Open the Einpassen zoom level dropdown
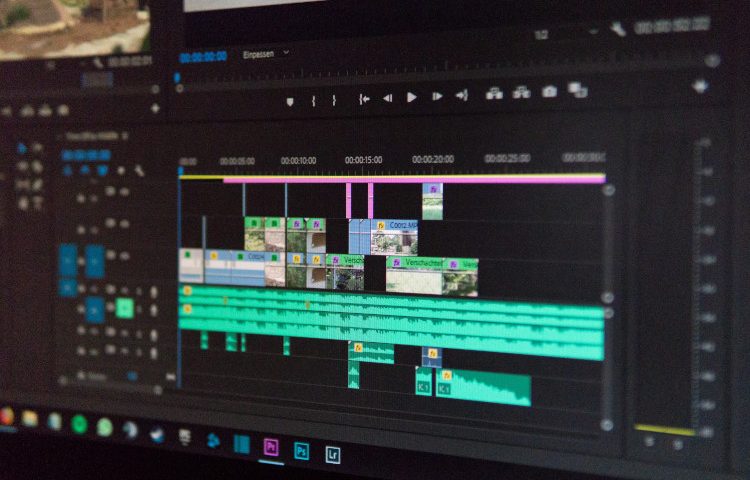 click(266, 54)
